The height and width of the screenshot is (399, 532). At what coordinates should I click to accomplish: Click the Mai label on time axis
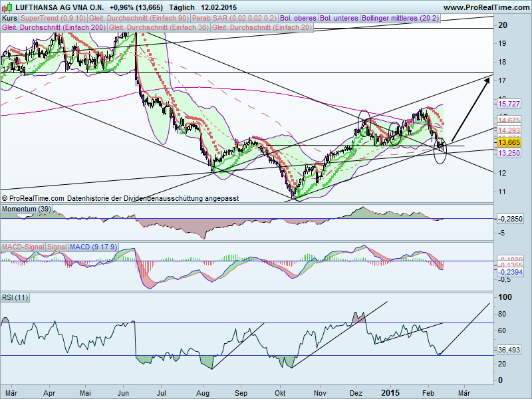[85, 393]
